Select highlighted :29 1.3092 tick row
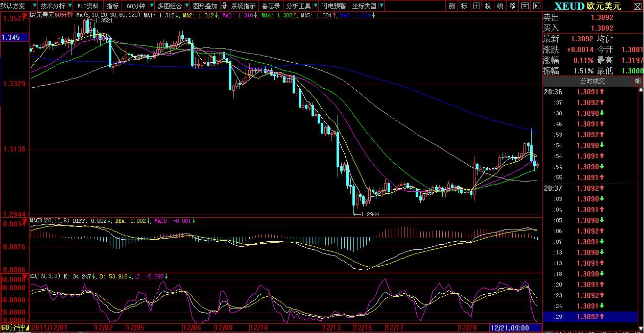This screenshot has height=333, width=644. click(x=590, y=317)
